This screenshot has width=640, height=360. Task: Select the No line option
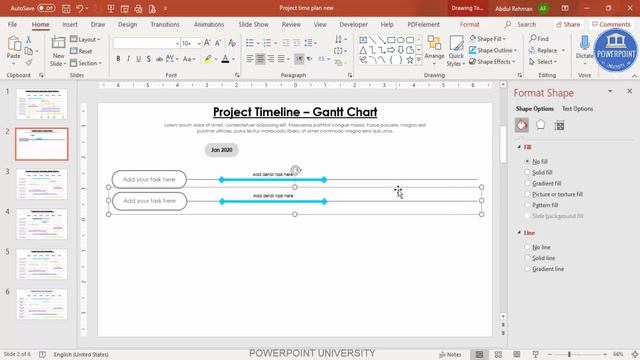coord(538,247)
